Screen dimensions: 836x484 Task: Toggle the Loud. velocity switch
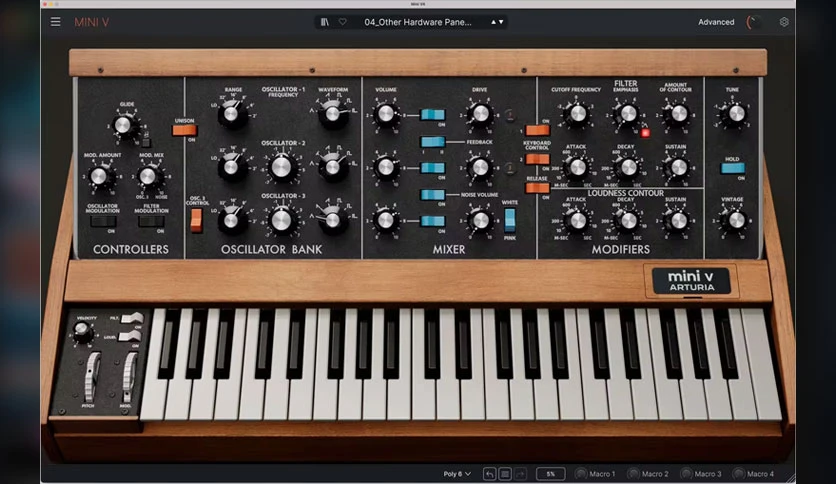click(x=130, y=336)
